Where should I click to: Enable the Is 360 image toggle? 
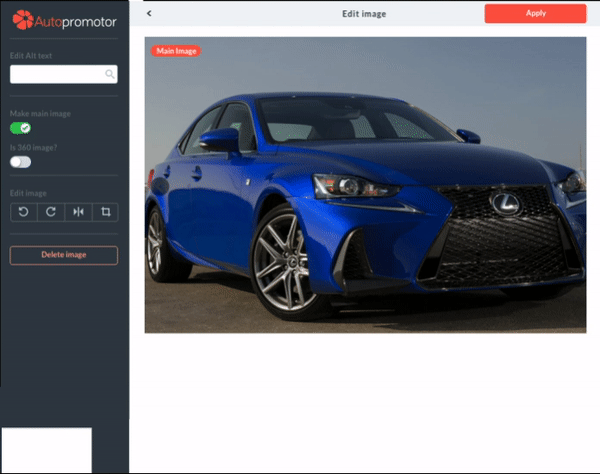coord(21,161)
